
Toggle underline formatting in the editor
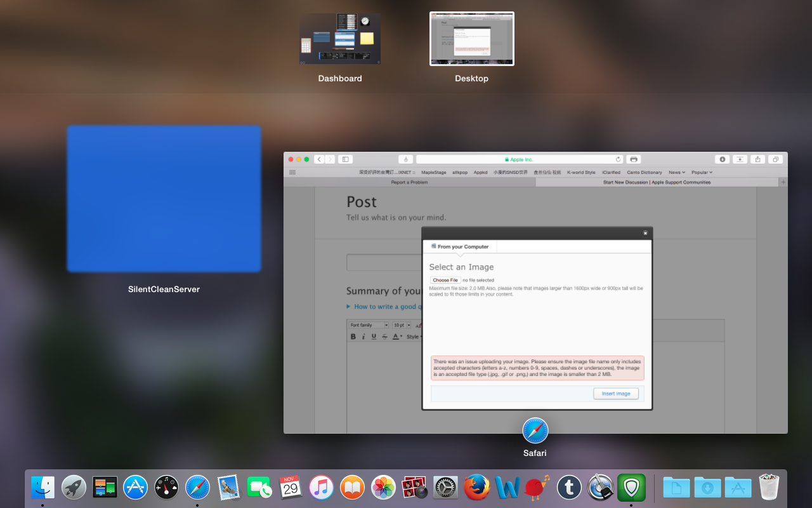click(374, 337)
